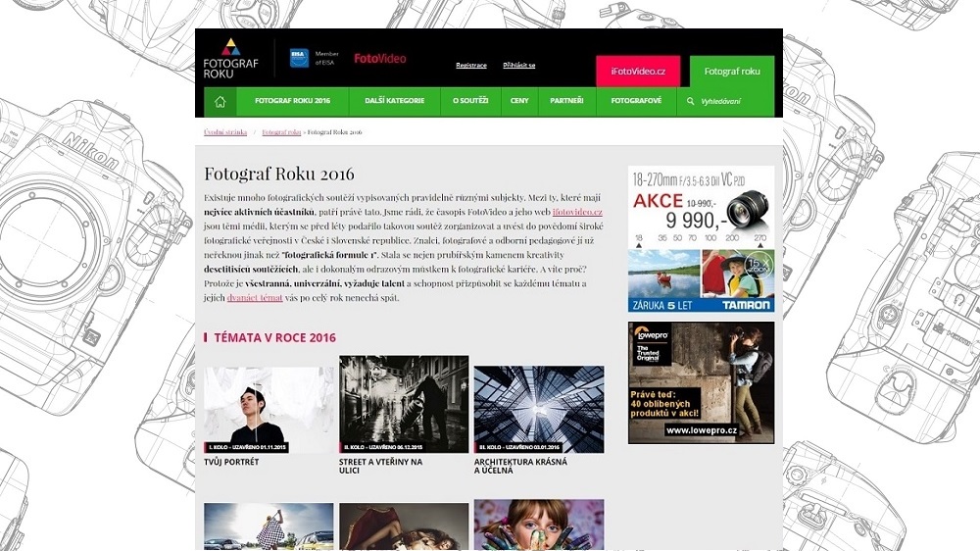The width and height of the screenshot is (980, 551).
Task: Open the Tvůj portrét thumbnail
Action: point(269,410)
